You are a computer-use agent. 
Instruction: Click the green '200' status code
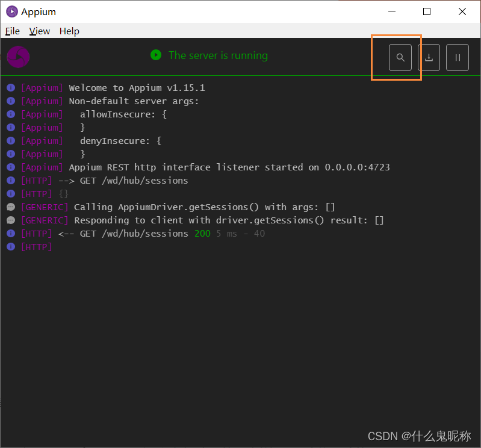[x=202, y=234]
